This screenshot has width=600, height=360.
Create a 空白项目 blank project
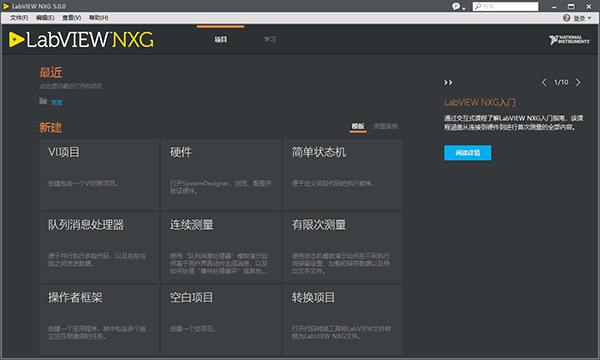(221, 320)
